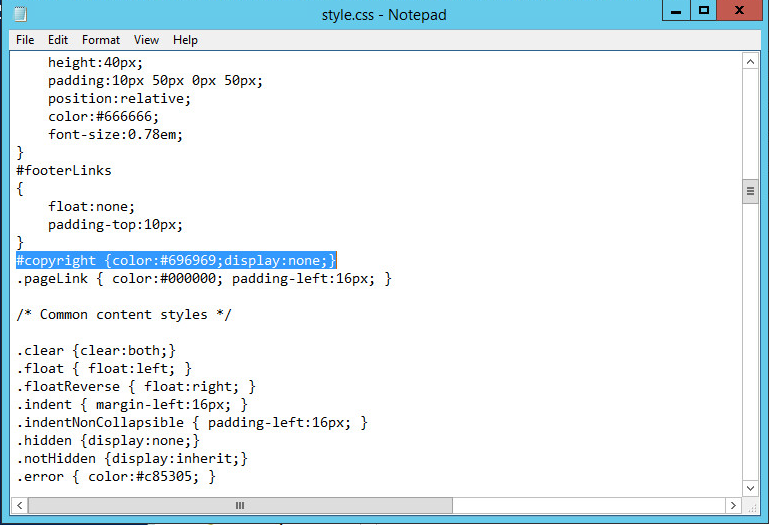Open the Edit menu
Viewport: 769px width, 525px height.
[x=58, y=40]
